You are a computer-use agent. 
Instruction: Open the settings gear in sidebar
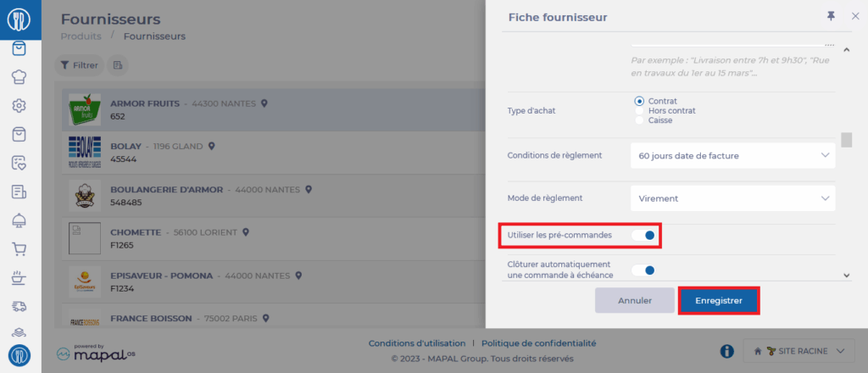[19, 106]
